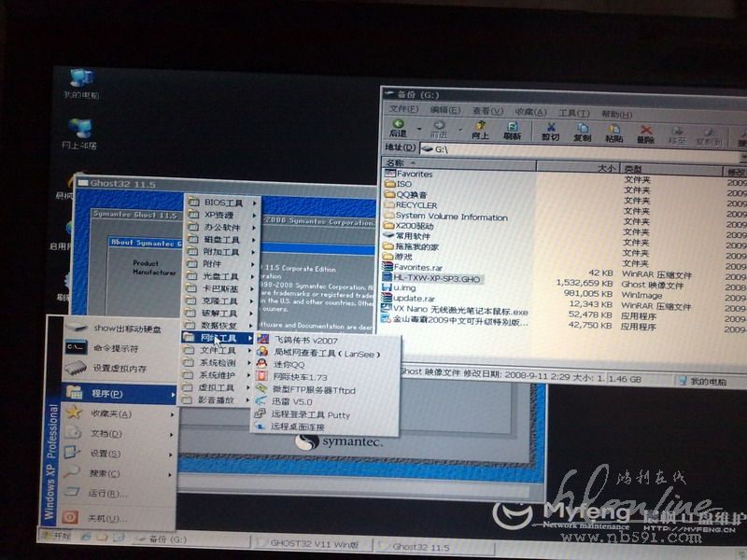747x560 pixels.
Task: Expand the 数据恢复 submenu
Action: pyautogui.click(x=219, y=326)
